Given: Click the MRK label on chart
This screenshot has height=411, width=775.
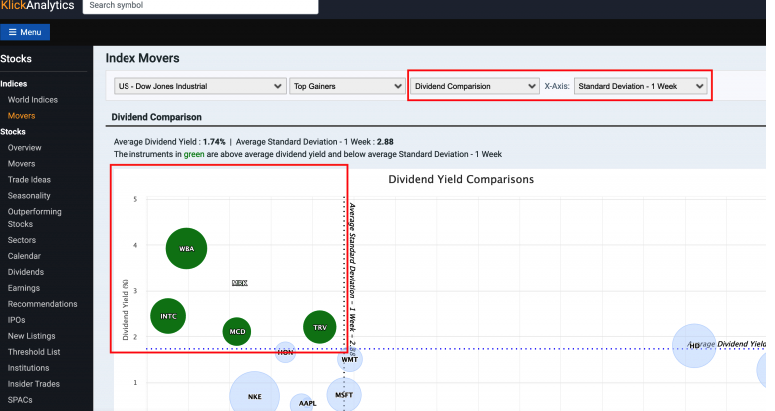Looking at the screenshot, I should pyautogui.click(x=240, y=283).
